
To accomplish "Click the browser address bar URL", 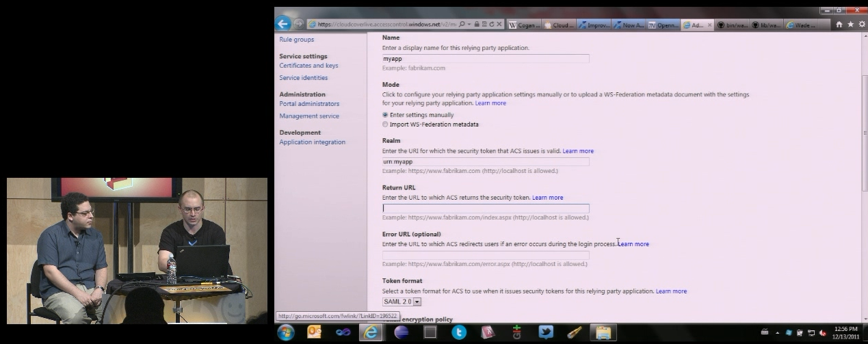I will (386, 24).
